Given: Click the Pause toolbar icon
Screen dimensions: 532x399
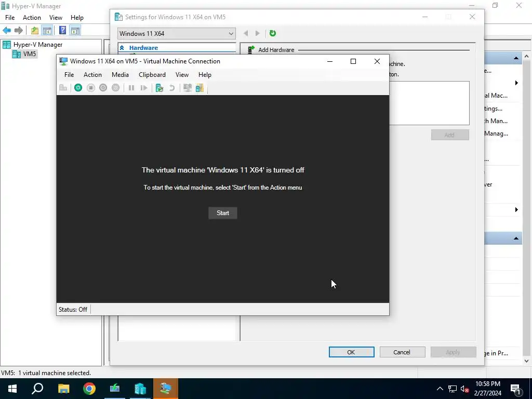Looking at the screenshot, I should point(131,88).
